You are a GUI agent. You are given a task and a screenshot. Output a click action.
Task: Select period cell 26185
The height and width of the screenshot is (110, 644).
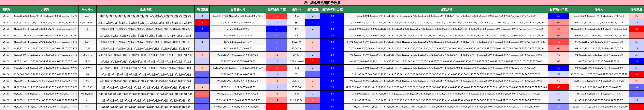pos(6,68)
